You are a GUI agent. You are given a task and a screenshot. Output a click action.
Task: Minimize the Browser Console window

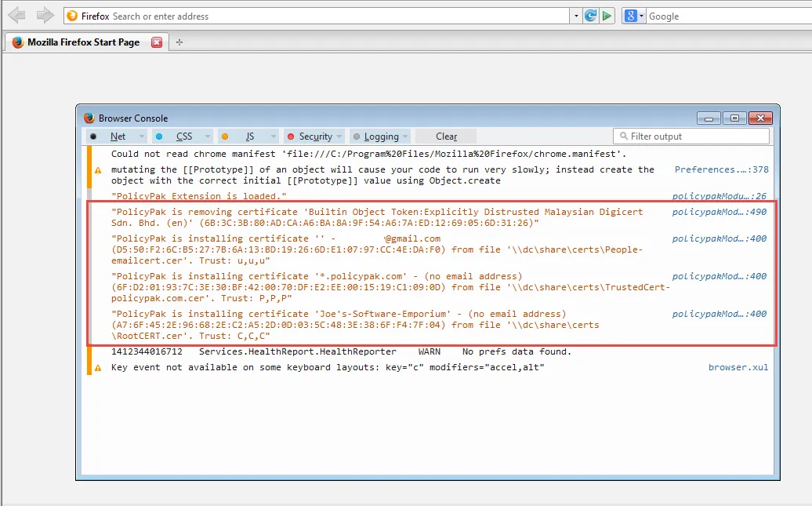[709, 118]
